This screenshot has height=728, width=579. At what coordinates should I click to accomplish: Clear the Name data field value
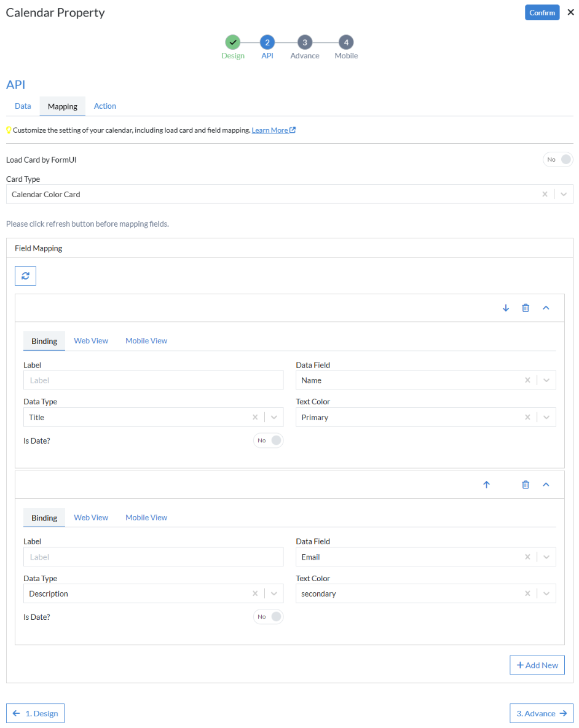[x=527, y=380]
